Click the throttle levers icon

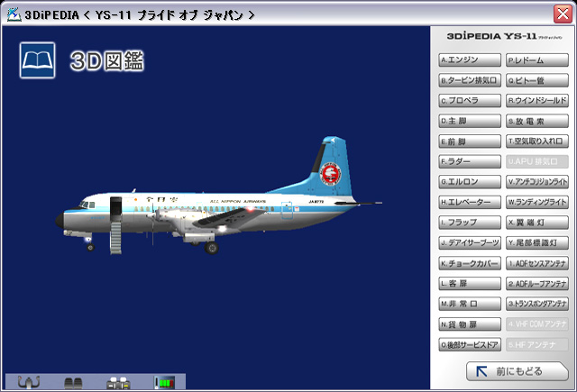118,383
